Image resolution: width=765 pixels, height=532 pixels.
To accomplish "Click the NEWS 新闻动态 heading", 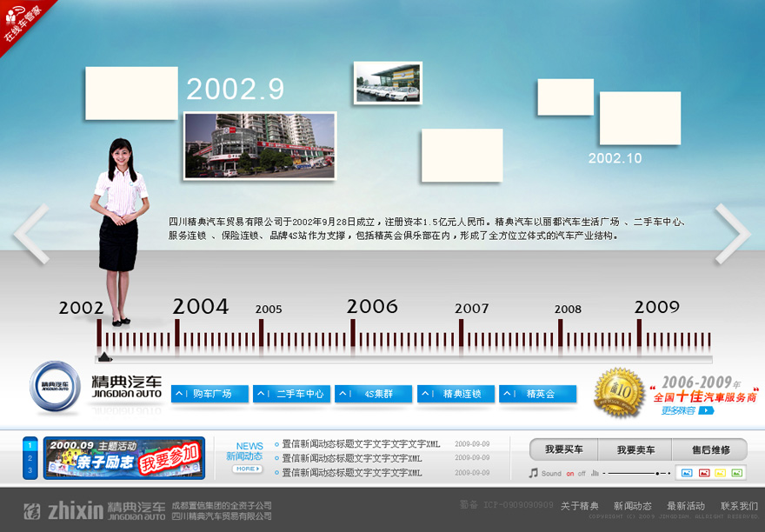I will (245, 451).
